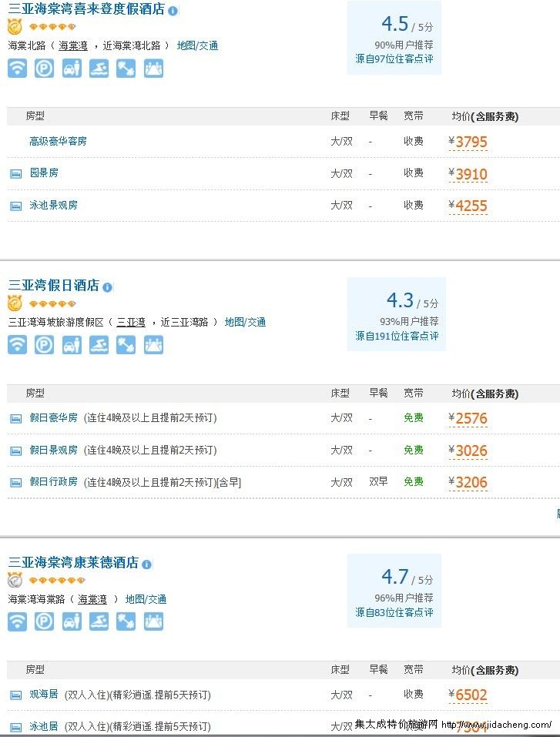Screen dimensions: 560x737
Task: Click the WiFi icon under Sheraton Haitang Bay hotel
Action: [x=18, y=68]
